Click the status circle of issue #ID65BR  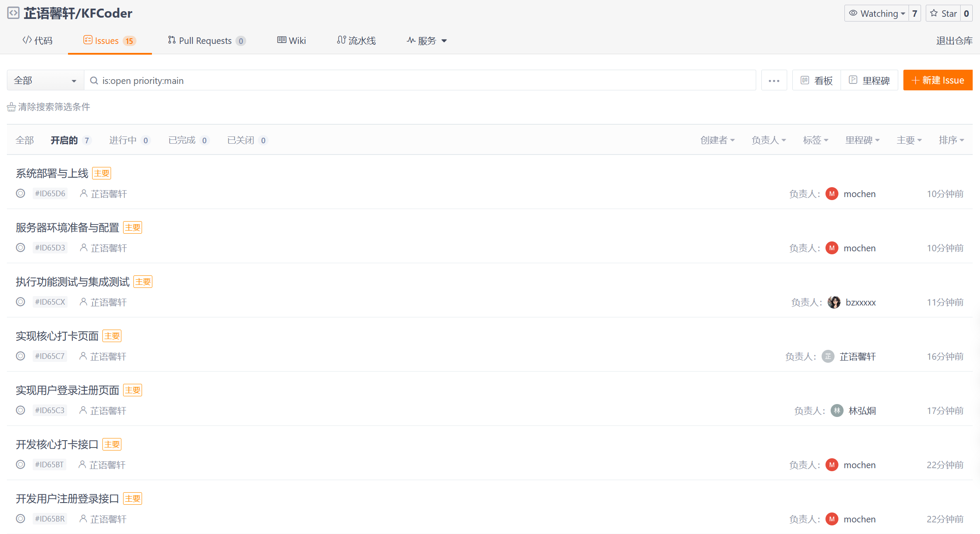coord(20,519)
